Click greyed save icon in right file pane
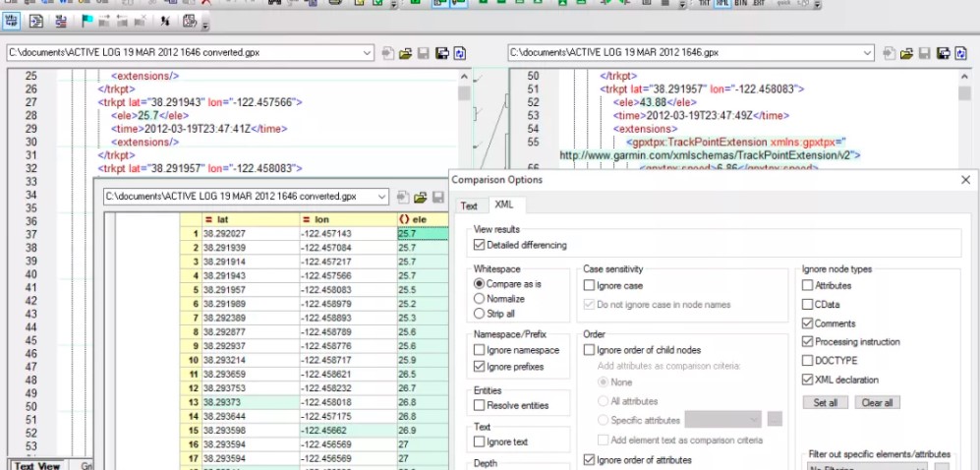This screenshot has width=980, height=470. pos(925,53)
